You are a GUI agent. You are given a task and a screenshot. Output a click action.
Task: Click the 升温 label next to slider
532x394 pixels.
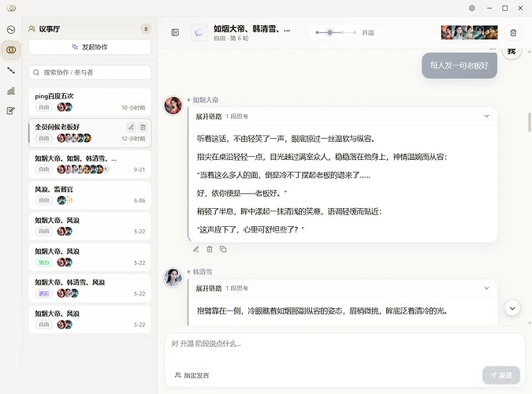pos(367,33)
